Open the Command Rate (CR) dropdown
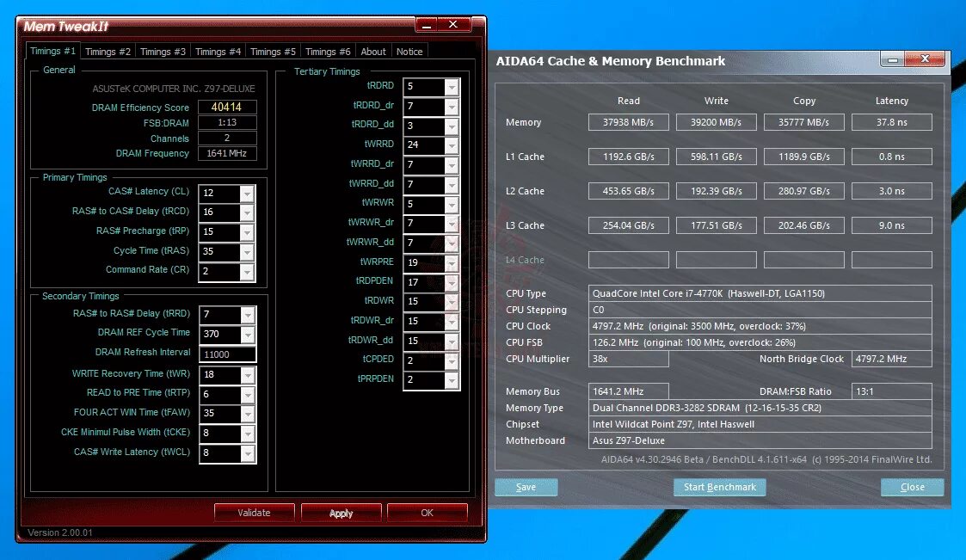This screenshot has height=560, width=966. tap(247, 272)
